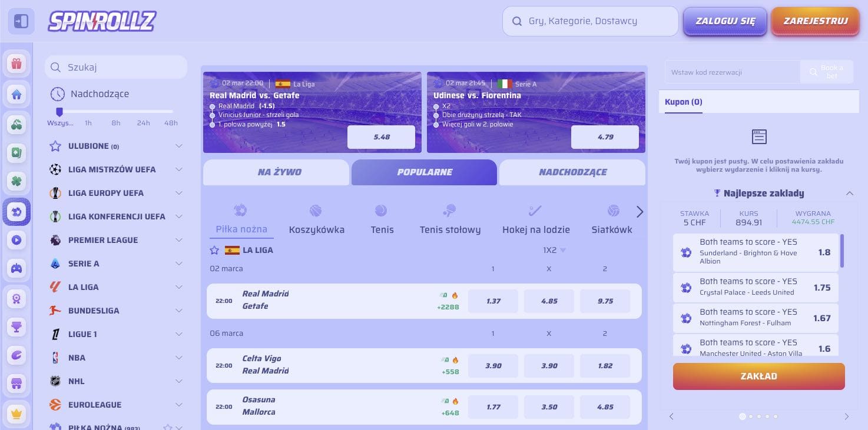
Task: Open the trophy tournaments sidebar icon
Action: [x=16, y=328]
